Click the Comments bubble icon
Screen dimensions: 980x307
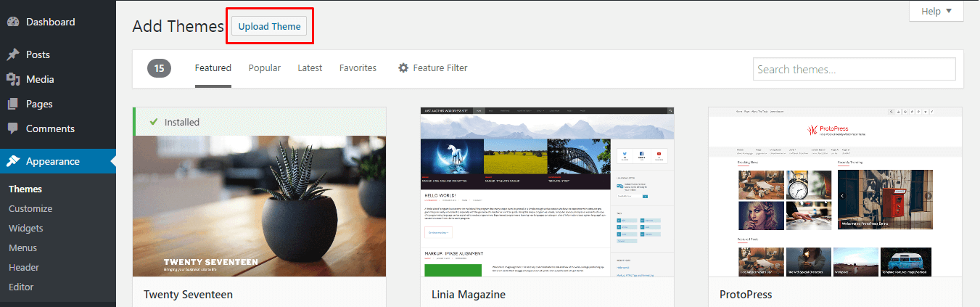coord(13,128)
